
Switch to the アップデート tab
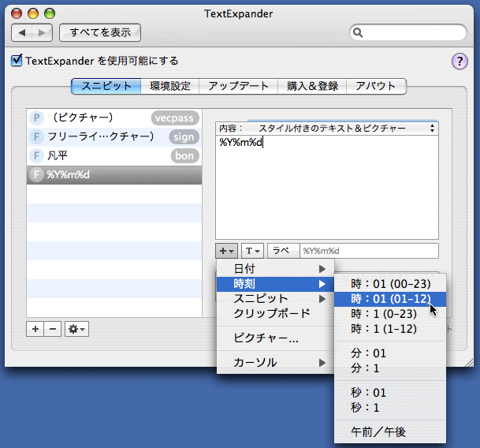pos(239,86)
